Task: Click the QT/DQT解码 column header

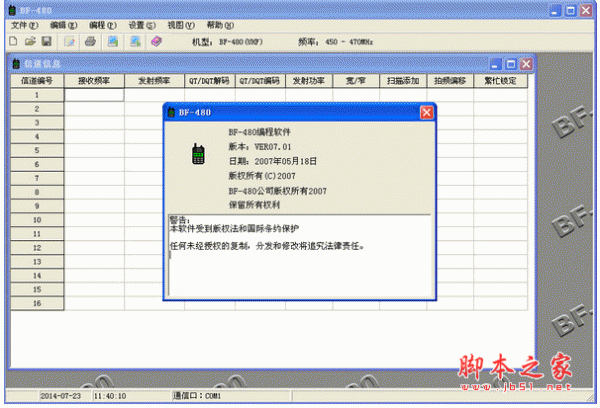Action: pyautogui.click(x=209, y=81)
